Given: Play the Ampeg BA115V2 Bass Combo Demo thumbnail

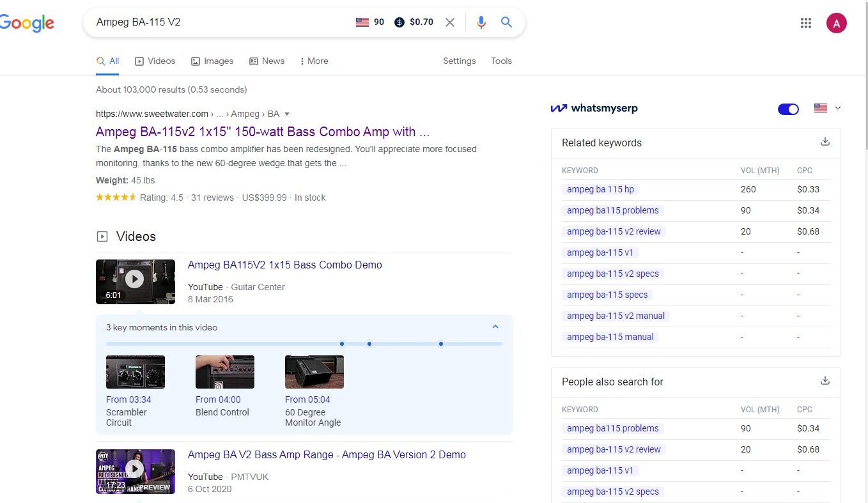Looking at the screenshot, I should (x=136, y=282).
